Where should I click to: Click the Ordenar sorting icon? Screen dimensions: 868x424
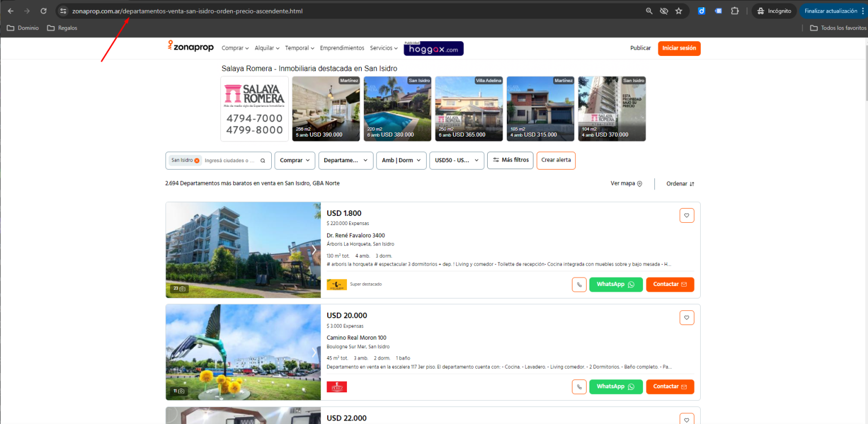(691, 183)
